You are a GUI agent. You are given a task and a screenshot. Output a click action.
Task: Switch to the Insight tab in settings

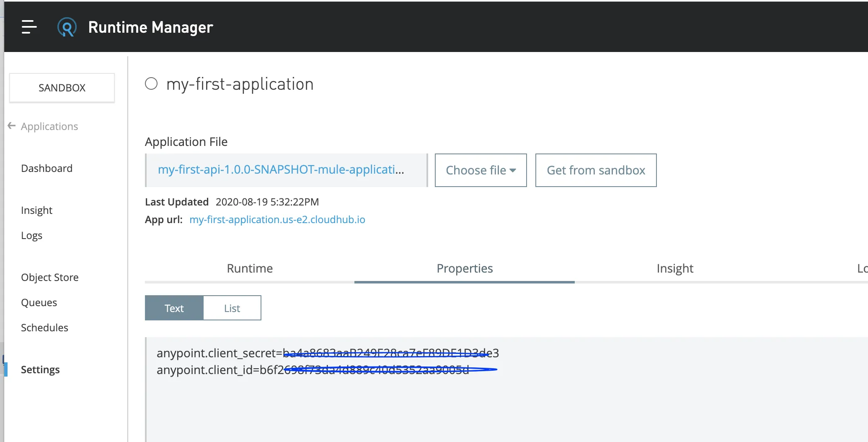point(675,268)
